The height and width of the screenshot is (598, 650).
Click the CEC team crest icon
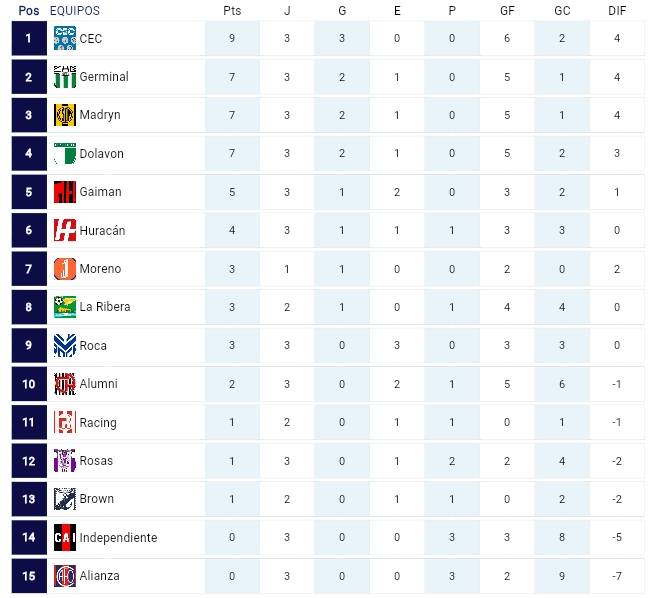click(x=65, y=38)
